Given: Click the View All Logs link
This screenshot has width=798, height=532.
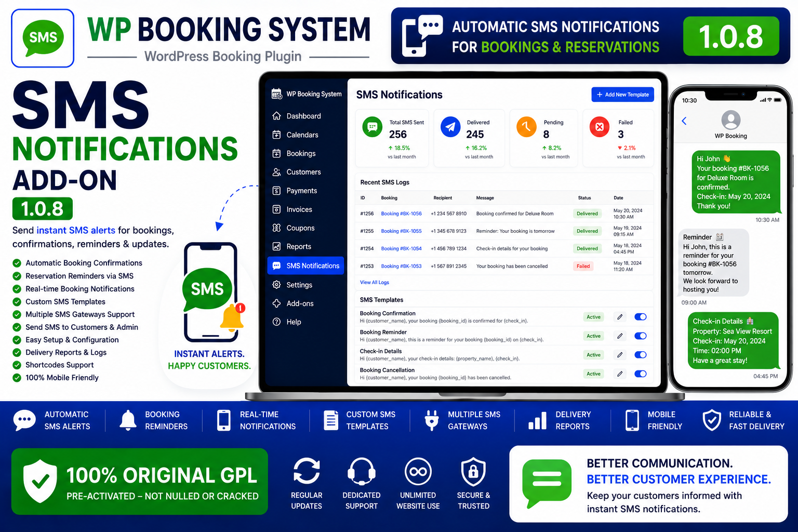Looking at the screenshot, I should tap(375, 283).
